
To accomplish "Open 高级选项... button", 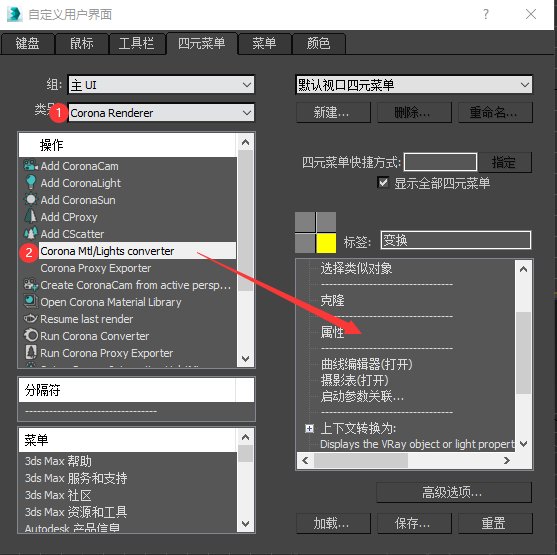I will (454, 492).
